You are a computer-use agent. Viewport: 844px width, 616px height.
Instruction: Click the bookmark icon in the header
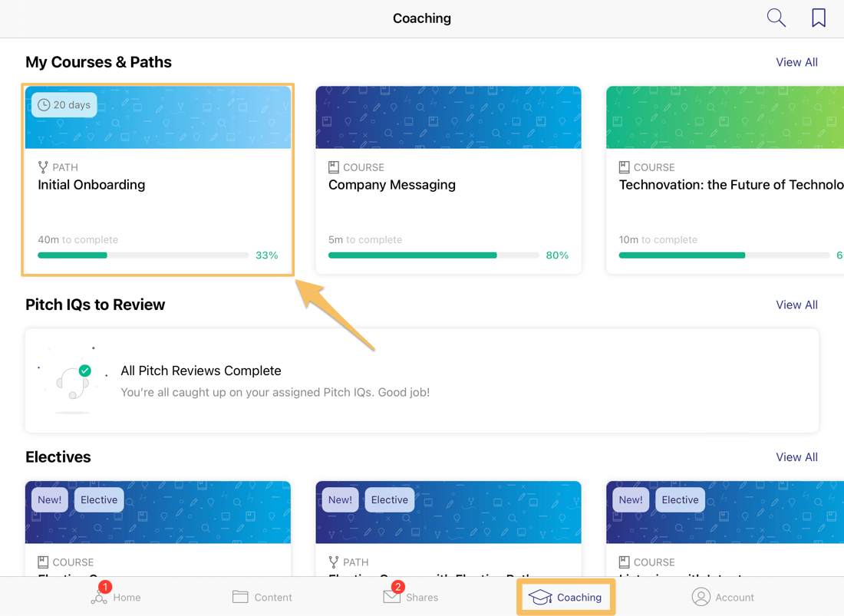pos(819,17)
